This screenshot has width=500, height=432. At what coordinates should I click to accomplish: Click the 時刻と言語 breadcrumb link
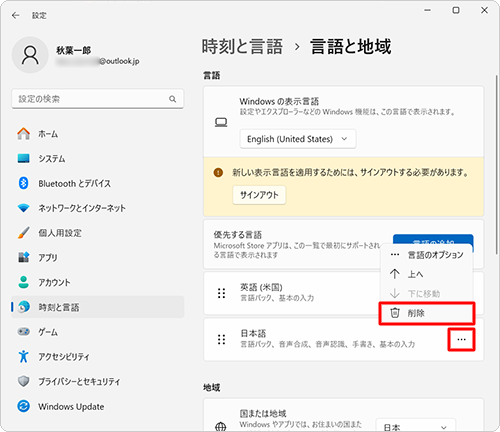[x=242, y=46]
